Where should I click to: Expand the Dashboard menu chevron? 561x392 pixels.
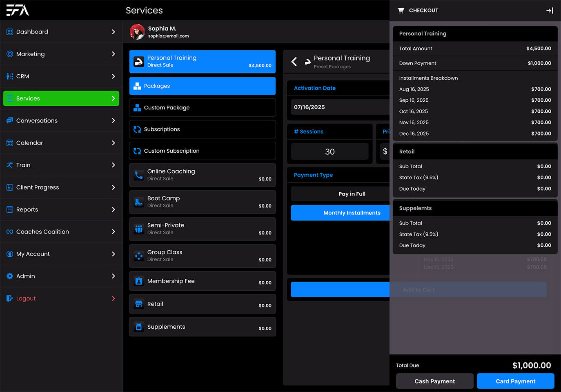pos(113,32)
